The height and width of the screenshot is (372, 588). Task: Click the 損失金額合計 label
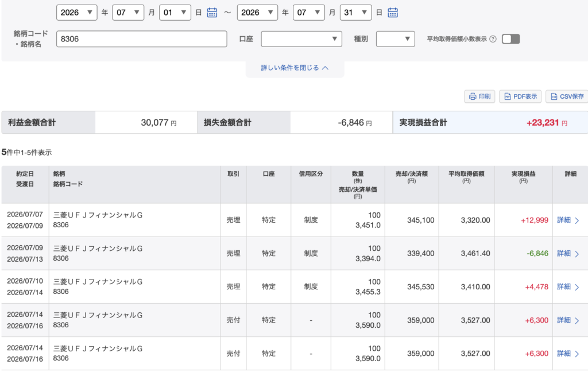(x=227, y=123)
